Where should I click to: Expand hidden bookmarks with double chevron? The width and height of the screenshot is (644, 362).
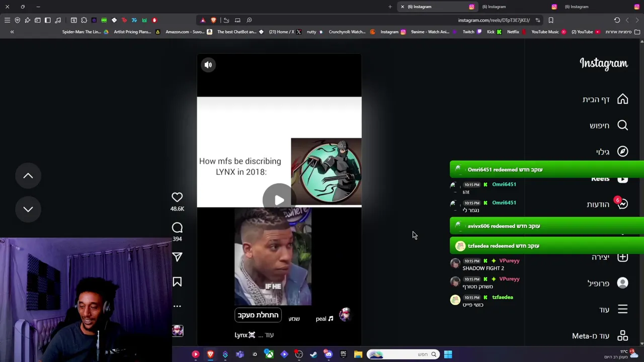[x=12, y=32]
